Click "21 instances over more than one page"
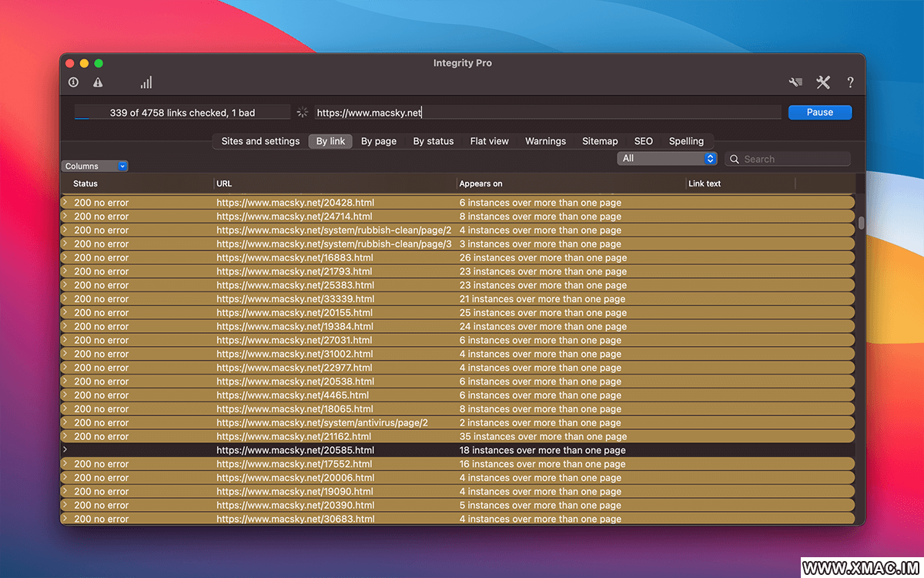Screen dimensions: 924x578 [542, 299]
